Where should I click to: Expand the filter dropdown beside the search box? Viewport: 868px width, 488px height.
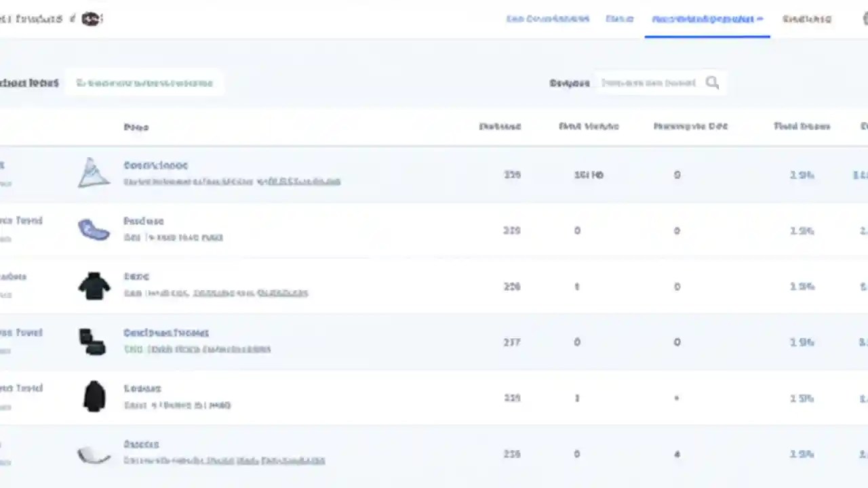pyautogui.click(x=570, y=83)
